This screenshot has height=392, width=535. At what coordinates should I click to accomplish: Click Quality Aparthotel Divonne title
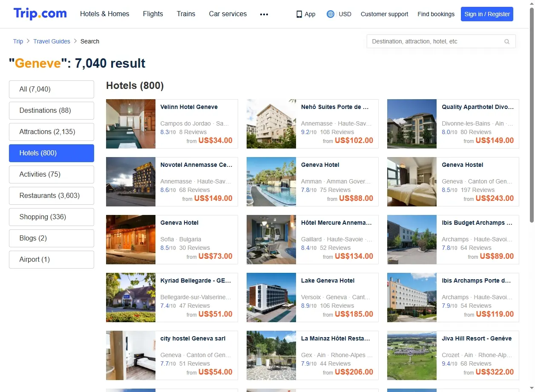coord(478,107)
